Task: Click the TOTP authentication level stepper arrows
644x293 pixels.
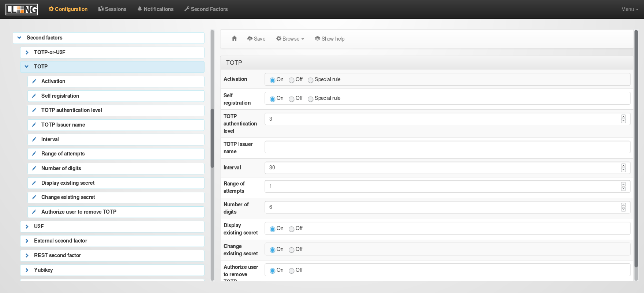Action: pos(624,119)
